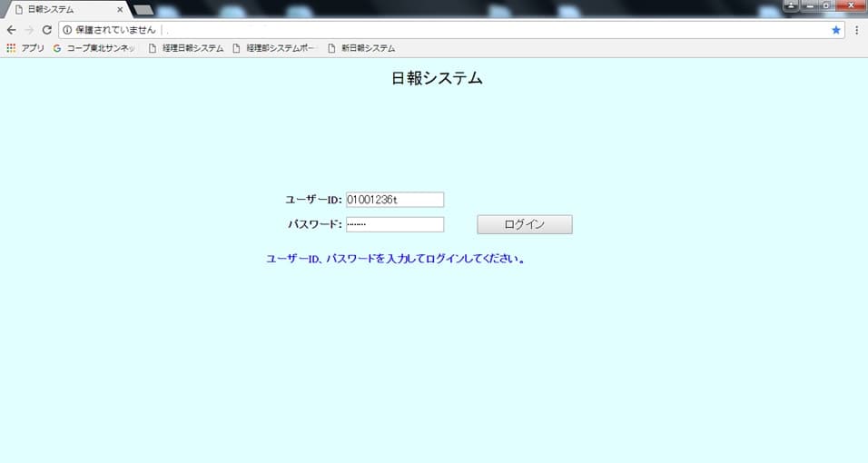The width and height of the screenshot is (868, 463).
Task: Open the コープ東北サンネット bookmark
Action: [94, 48]
